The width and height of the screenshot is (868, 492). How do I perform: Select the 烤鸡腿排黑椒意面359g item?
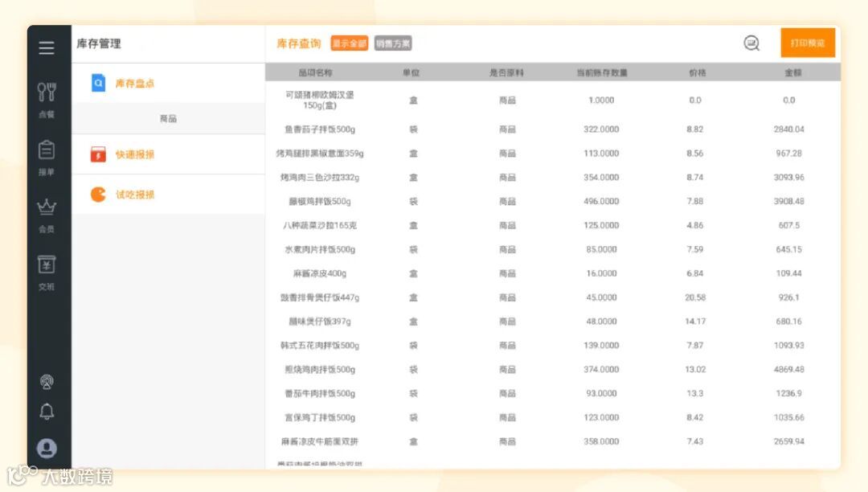pos(319,154)
